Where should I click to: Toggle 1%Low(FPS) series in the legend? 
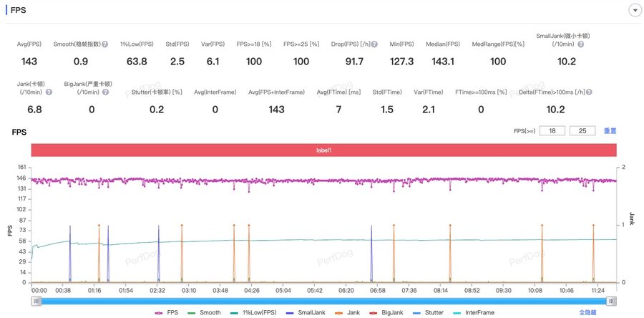[x=254, y=313]
